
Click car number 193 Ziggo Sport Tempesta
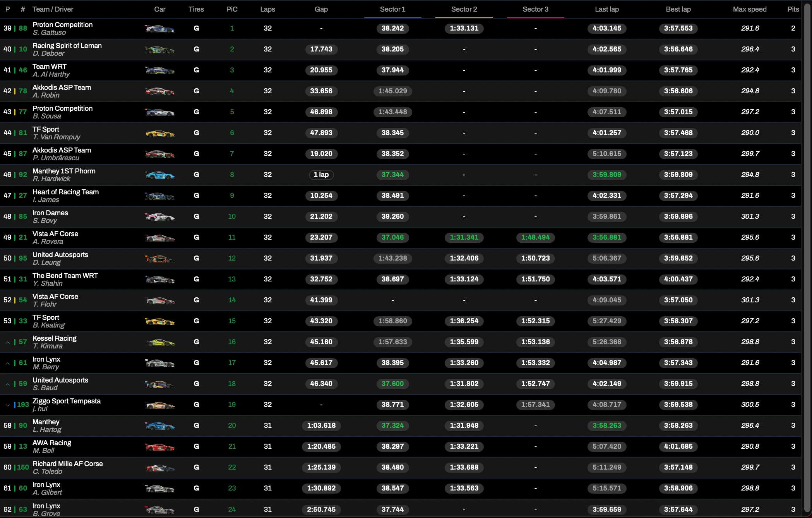pos(23,405)
